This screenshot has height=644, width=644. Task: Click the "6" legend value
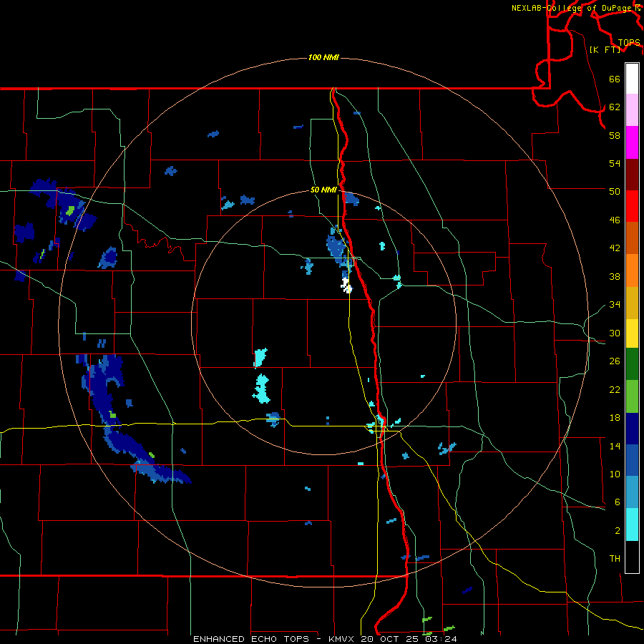coord(618,502)
